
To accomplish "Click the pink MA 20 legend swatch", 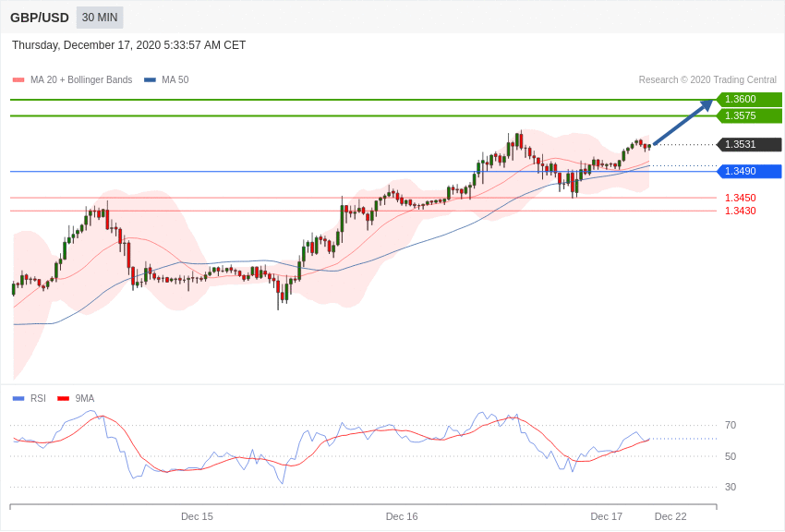I will click(x=18, y=80).
